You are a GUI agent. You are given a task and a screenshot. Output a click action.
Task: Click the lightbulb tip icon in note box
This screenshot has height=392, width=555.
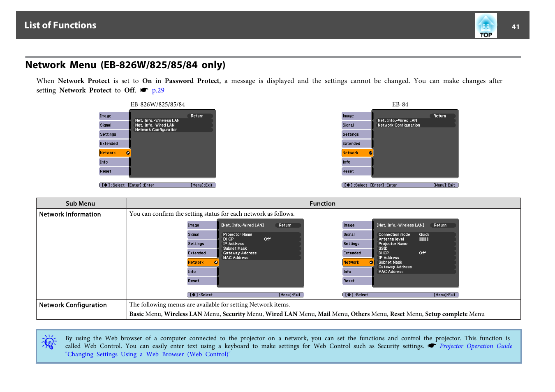pos(49,342)
